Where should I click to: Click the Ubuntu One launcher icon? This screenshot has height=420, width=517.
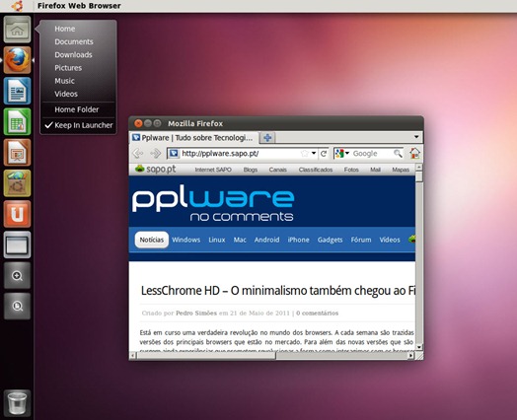coord(17,214)
